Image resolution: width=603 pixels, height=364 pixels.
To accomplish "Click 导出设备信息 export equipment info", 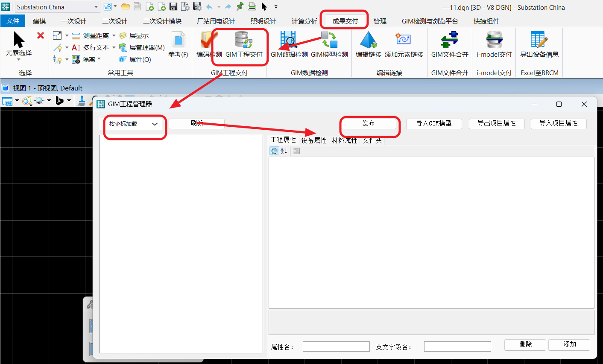I will pos(539,44).
